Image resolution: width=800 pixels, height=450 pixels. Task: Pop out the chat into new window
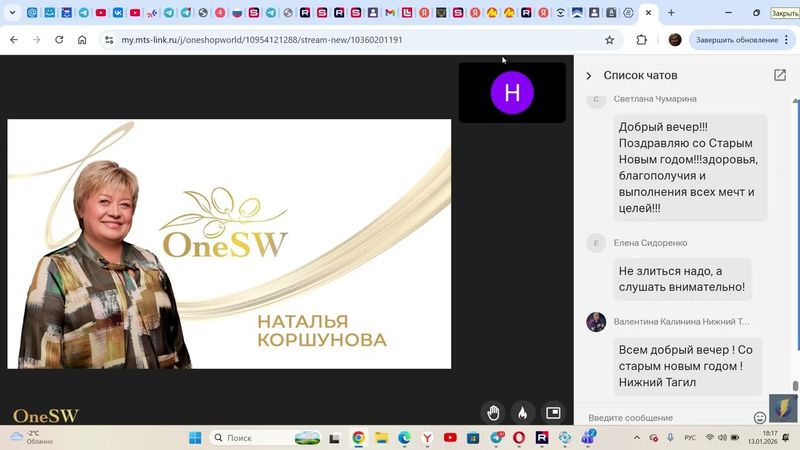pyautogui.click(x=780, y=75)
